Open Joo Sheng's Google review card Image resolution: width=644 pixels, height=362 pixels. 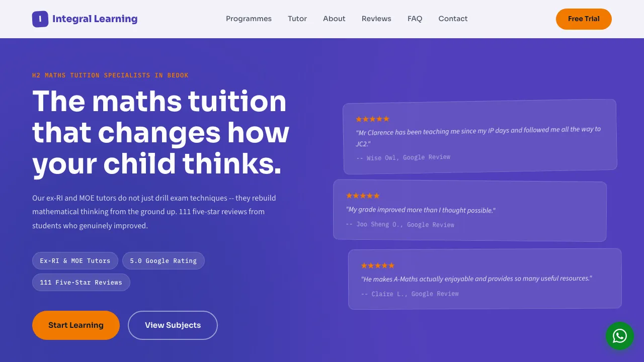(x=470, y=211)
